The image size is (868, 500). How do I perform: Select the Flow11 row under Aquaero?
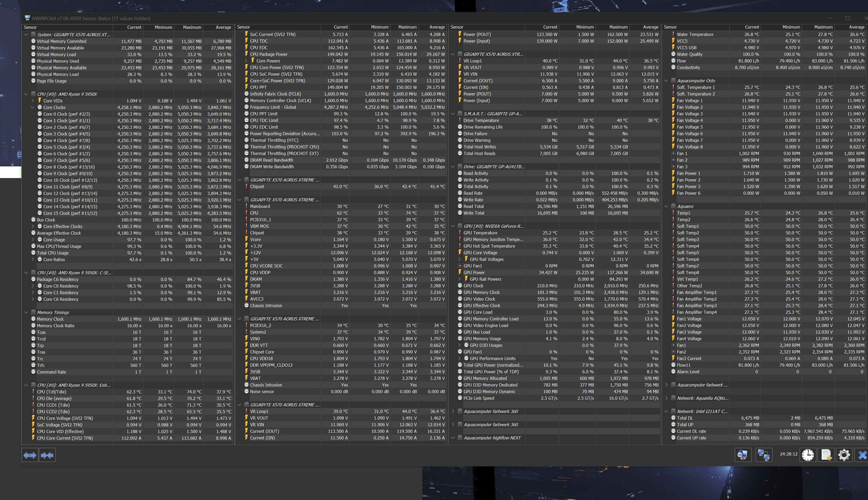764,365
